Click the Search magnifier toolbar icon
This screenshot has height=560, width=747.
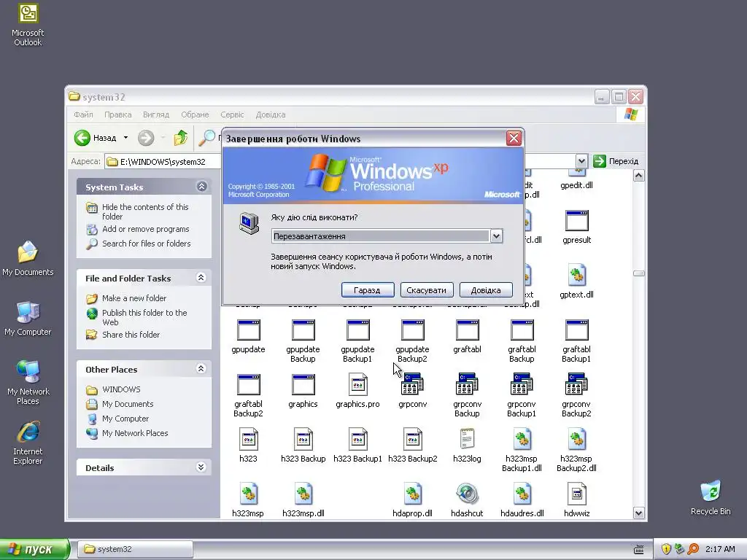(206, 138)
